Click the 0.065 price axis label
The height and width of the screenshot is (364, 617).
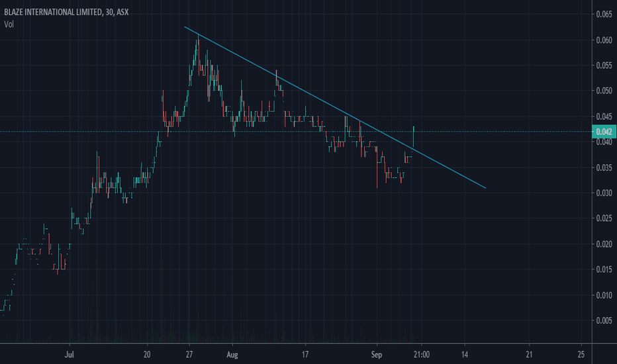pyautogui.click(x=604, y=15)
